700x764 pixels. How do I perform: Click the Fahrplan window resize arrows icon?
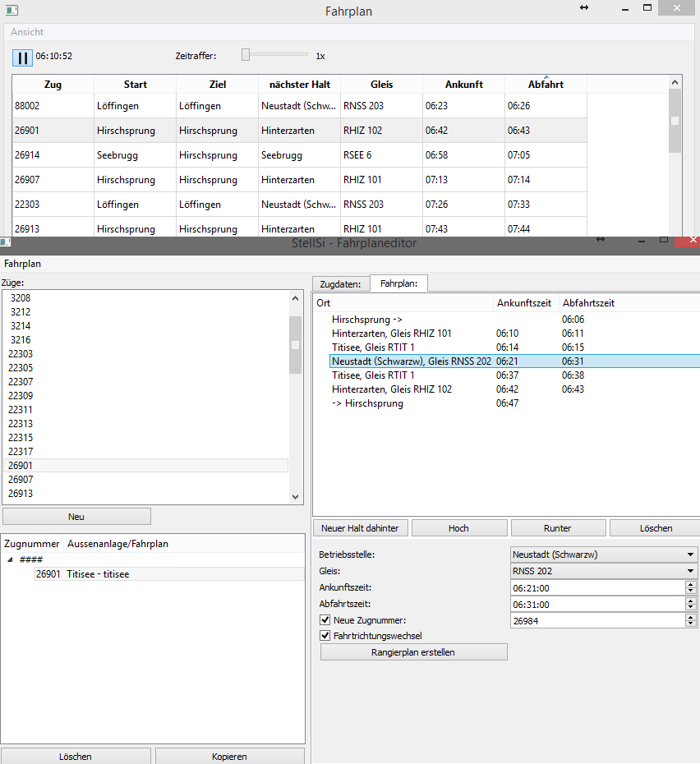coord(584,7)
